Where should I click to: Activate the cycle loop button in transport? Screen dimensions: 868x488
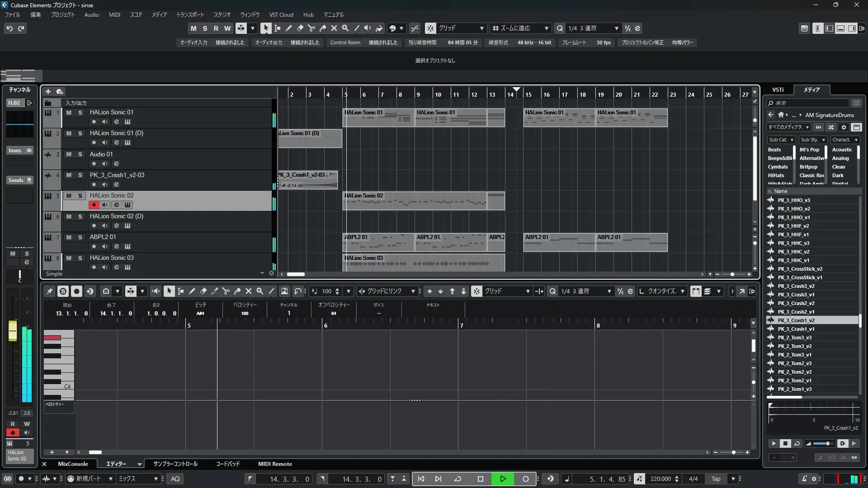coord(458,479)
